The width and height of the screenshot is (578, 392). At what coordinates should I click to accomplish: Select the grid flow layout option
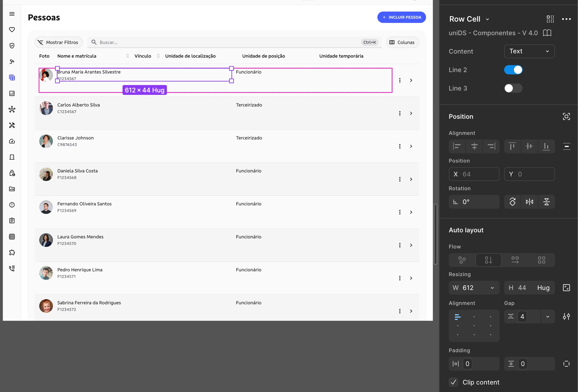tap(541, 260)
